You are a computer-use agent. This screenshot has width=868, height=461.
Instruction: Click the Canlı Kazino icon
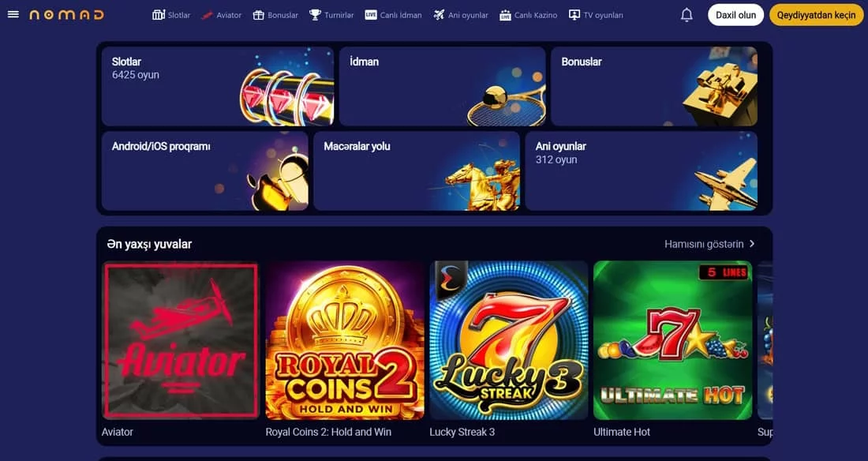[x=505, y=15]
